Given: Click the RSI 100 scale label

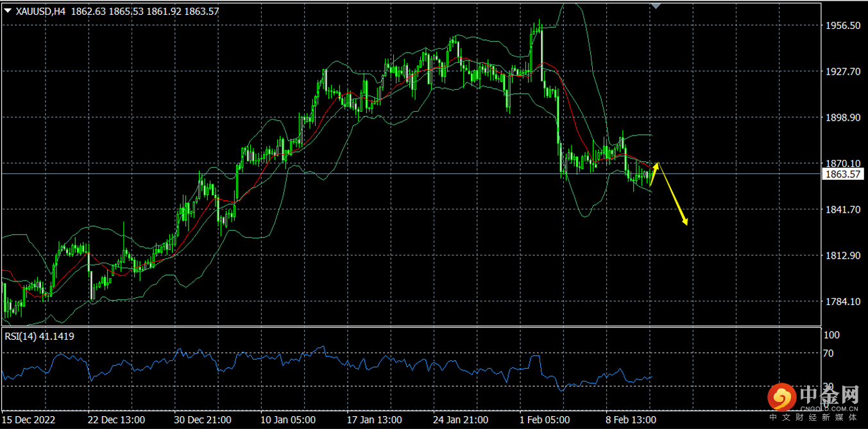Looking at the screenshot, I should point(831,335).
